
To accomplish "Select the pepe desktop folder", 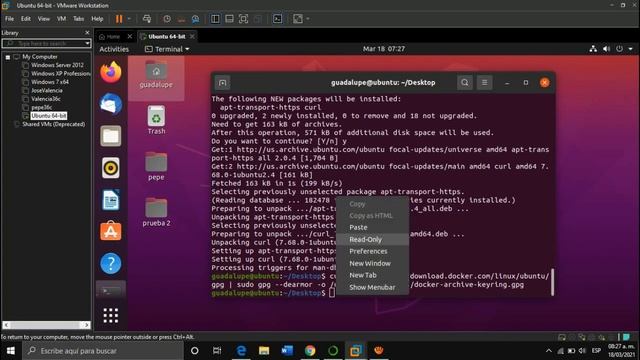I will pos(156,166).
